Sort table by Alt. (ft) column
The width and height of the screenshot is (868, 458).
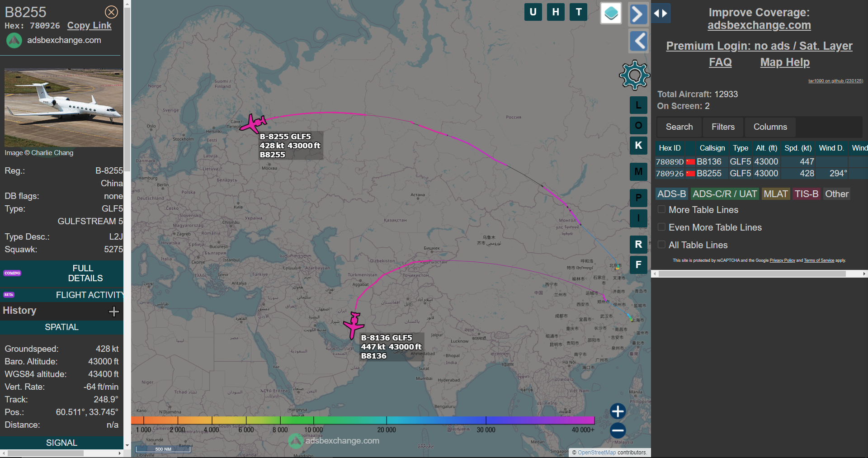[766, 148]
